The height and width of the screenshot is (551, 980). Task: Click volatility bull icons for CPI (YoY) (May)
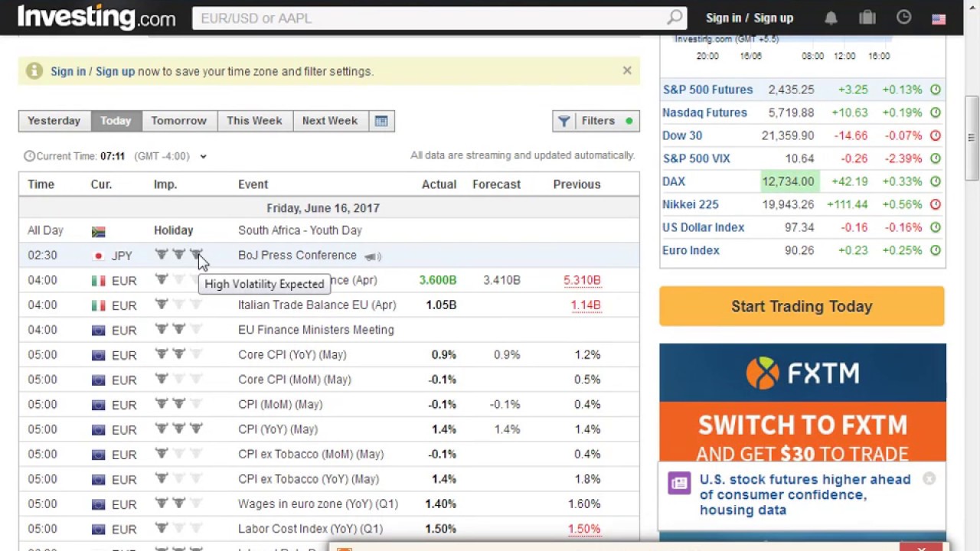(x=178, y=429)
